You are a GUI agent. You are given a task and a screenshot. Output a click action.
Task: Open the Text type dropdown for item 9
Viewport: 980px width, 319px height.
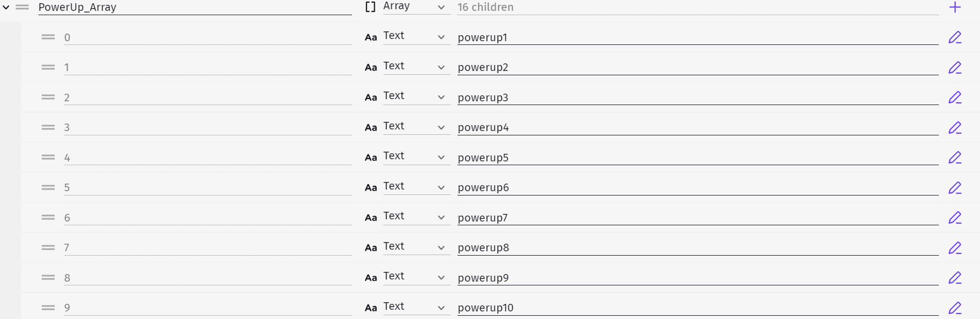414,307
